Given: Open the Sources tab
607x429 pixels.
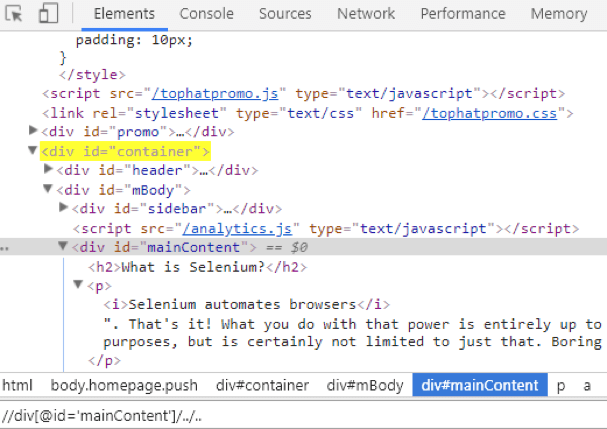Looking at the screenshot, I should point(285,14).
